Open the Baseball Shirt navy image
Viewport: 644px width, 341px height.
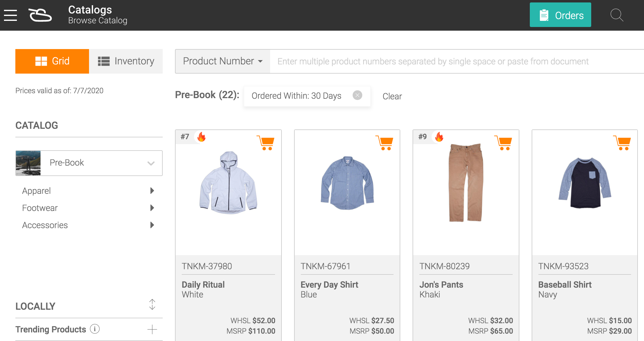[x=585, y=183]
